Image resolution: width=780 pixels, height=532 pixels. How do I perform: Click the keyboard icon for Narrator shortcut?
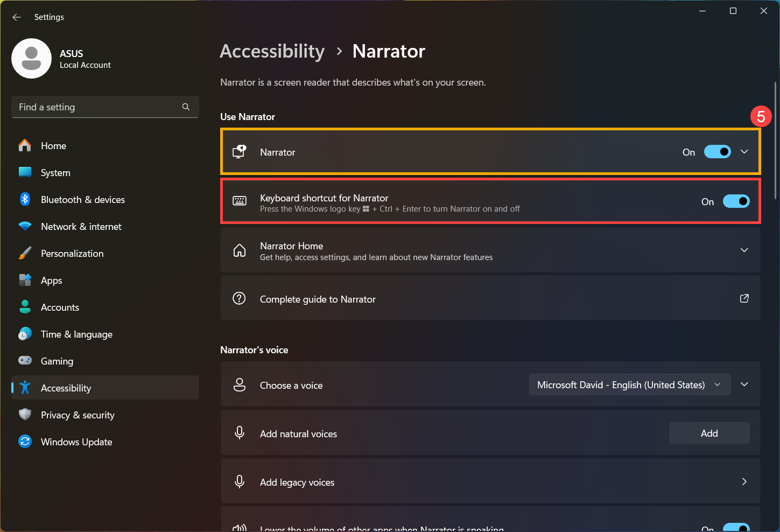[x=240, y=201]
